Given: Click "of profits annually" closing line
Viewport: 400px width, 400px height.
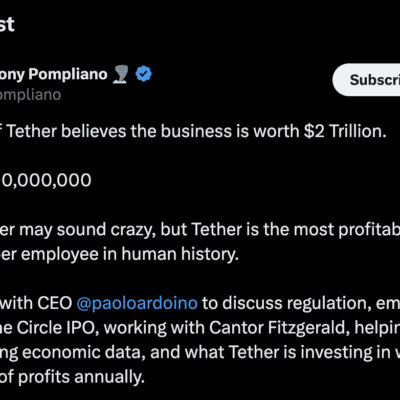Looking at the screenshot, I should pos(72,377).
